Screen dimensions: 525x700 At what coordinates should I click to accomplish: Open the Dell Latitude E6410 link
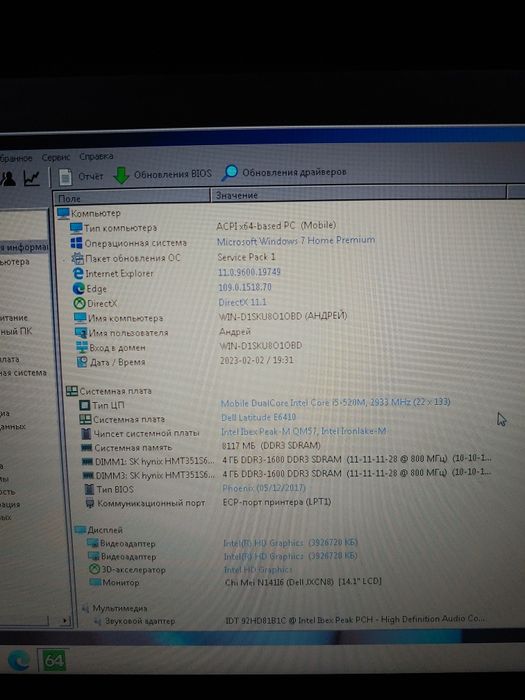[258, 417]
